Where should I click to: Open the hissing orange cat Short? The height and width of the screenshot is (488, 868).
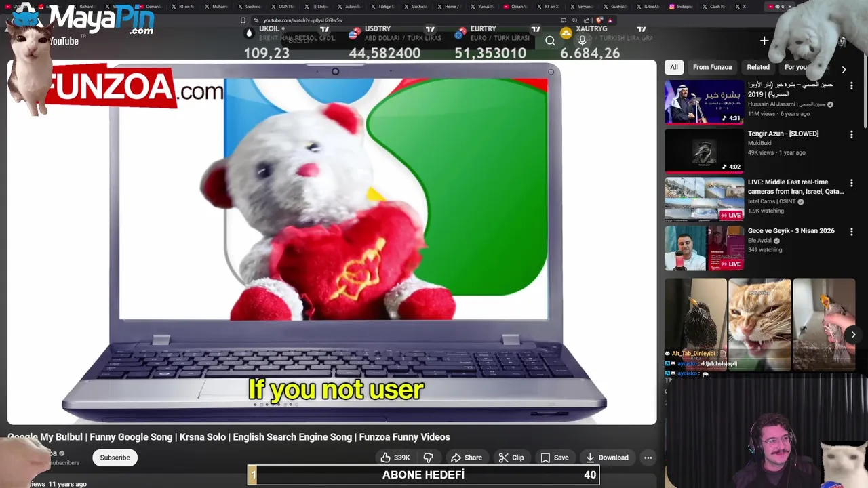point(759,324)
